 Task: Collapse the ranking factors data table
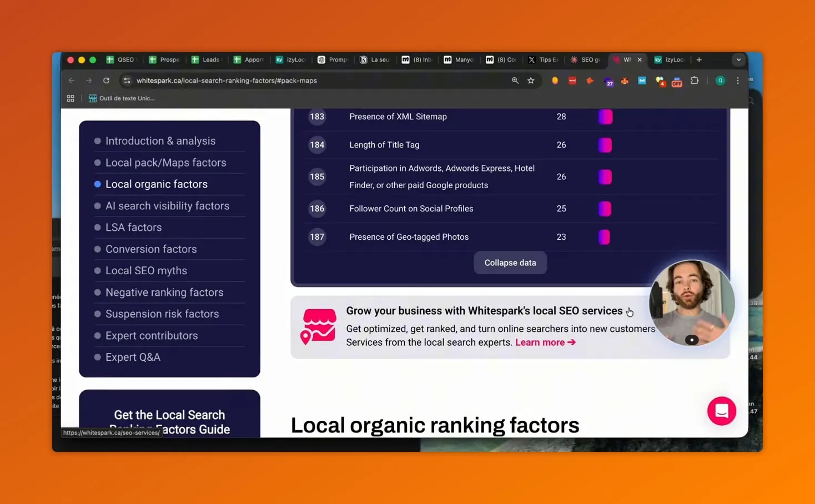[510, 263]
